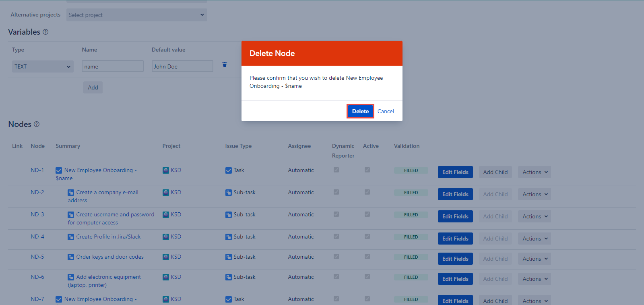
Task: Open the Actions menu for ND-4
Action: (x=534, y=239)
